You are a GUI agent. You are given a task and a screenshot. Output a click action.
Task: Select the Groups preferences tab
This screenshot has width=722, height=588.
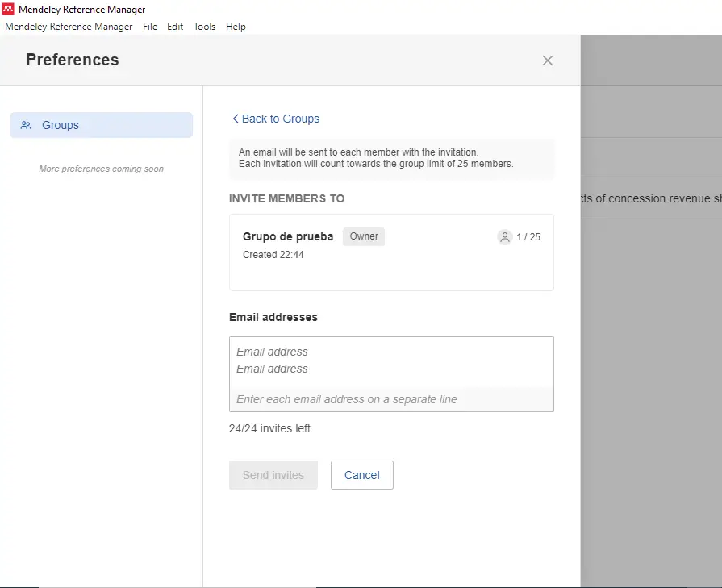coord(102,125)
